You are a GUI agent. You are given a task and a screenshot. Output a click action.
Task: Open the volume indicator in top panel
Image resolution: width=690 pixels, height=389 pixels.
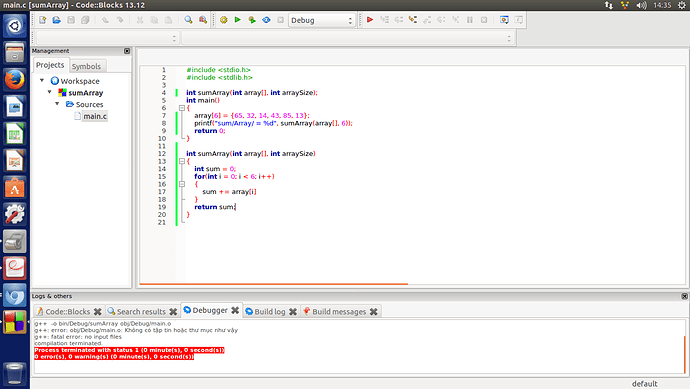(x=641, y=5)
